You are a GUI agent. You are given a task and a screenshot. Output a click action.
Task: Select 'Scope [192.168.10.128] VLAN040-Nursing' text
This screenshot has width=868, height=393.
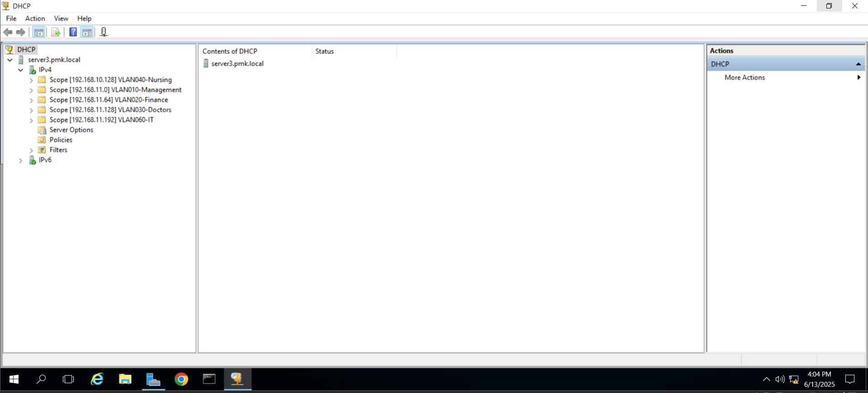[111, 80]
